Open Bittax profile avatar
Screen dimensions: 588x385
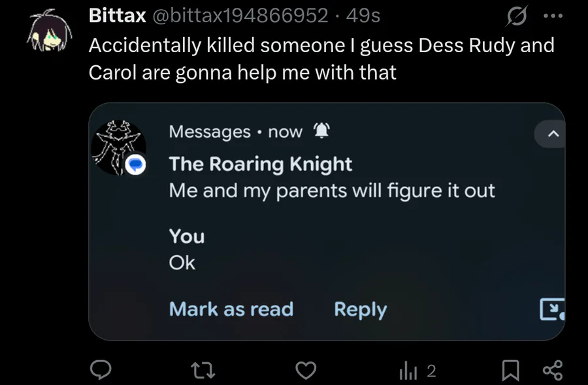[49, 34]
